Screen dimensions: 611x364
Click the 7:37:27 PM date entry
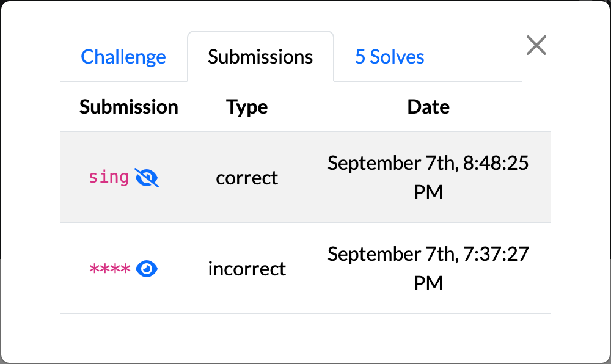(x=428, y=269)
